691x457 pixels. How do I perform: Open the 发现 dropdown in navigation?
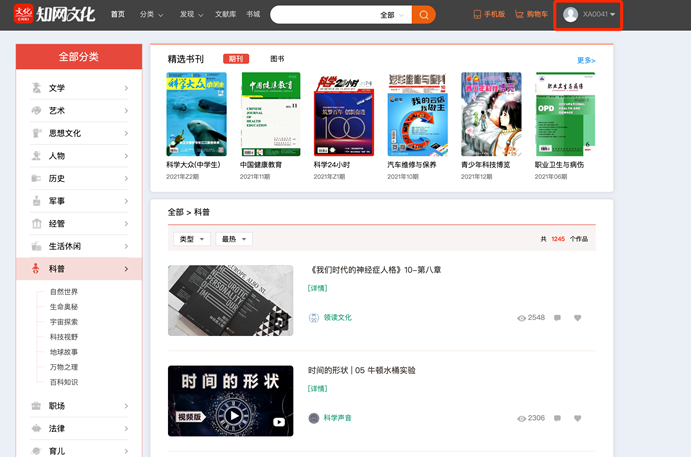[x=191, y=15]
